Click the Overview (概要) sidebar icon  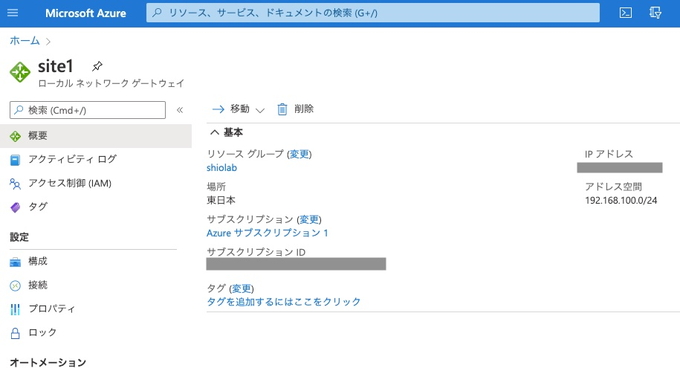15,136
